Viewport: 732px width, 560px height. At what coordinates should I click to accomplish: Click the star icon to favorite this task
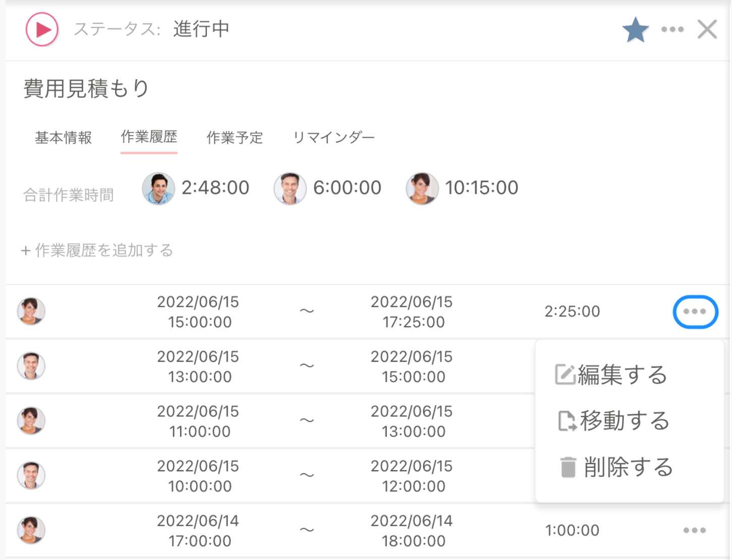635,29
